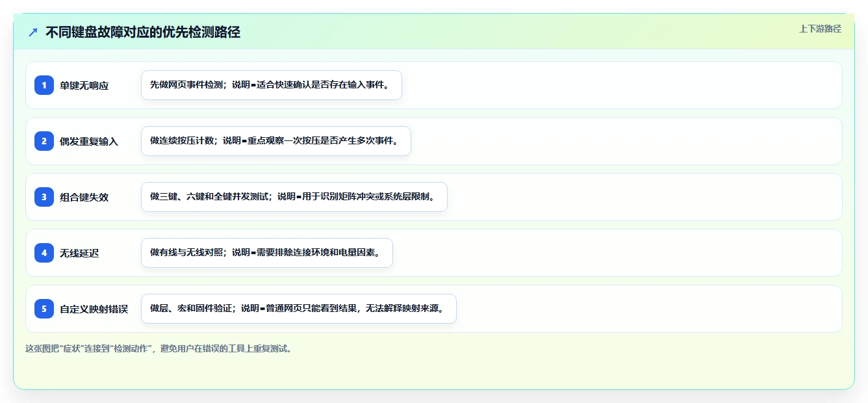Click the number 2 badge beside 偶发重复输入
The height and width of the screenshot is (403, 868).
tap(44, 141)
